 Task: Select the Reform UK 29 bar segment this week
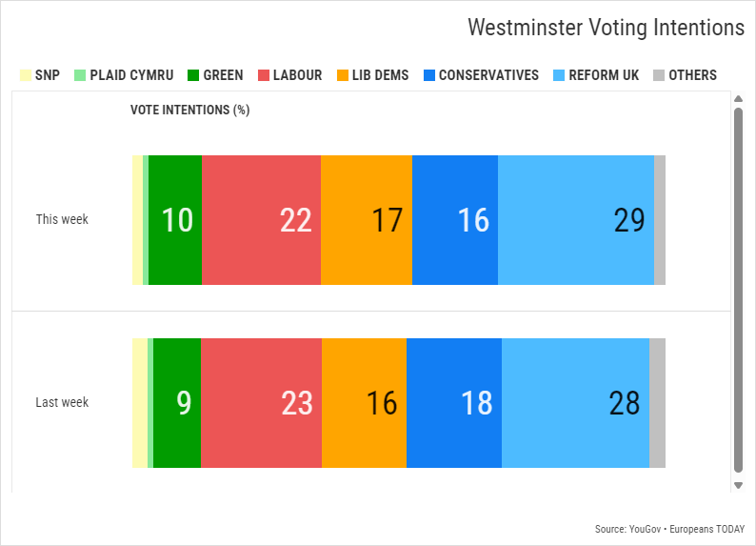[x=576, y=220]
